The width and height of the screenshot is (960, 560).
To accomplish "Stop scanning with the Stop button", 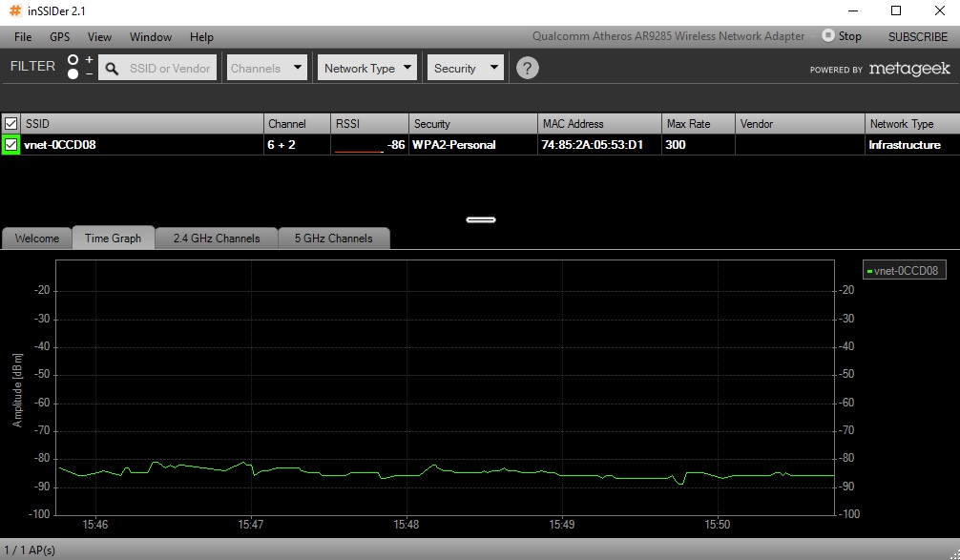I will [842, 36].
